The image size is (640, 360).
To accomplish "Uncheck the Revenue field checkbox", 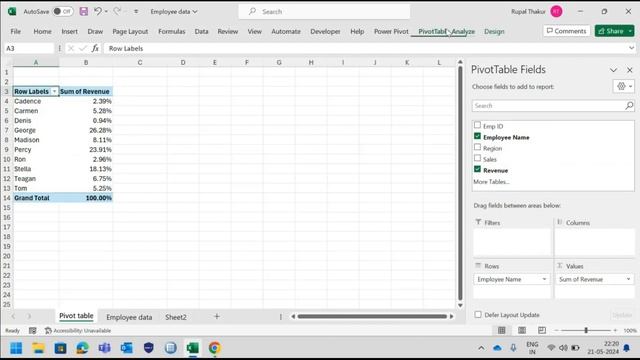I will 477,169.
